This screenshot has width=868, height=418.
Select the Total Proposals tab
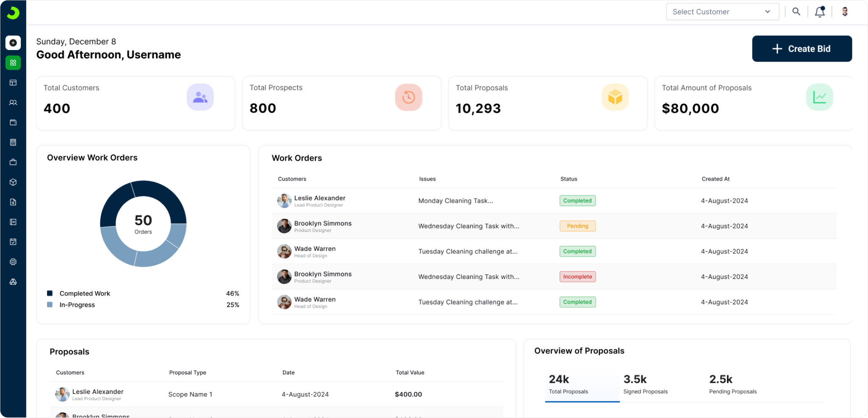click(x=568, y=385)
